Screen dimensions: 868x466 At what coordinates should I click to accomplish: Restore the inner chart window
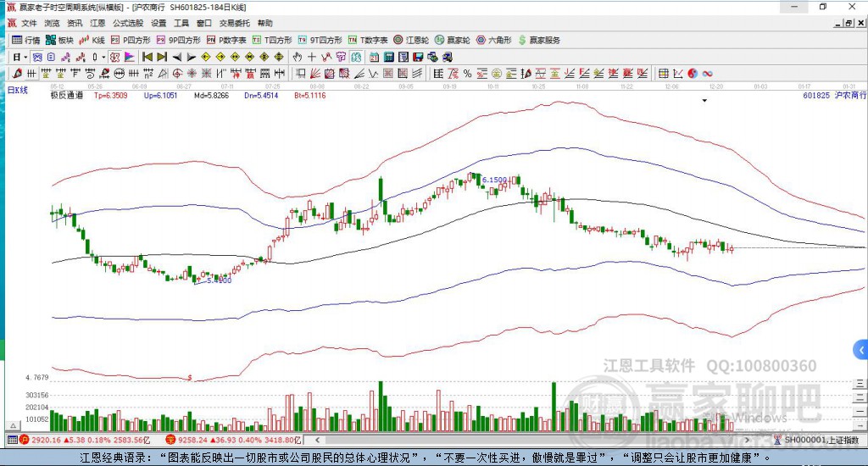[x=849, y=23]
